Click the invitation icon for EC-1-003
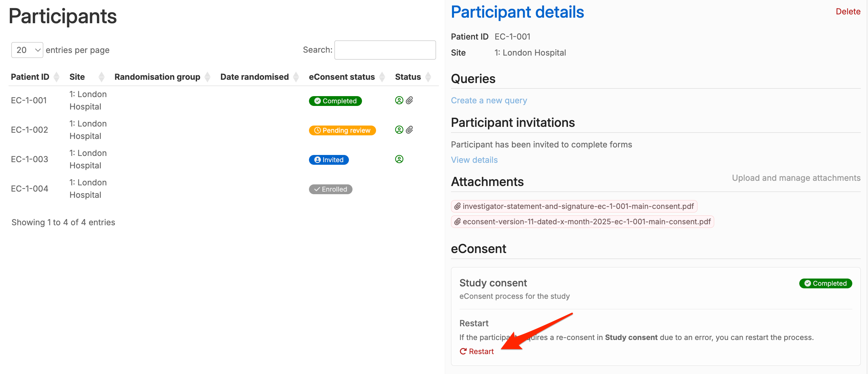Viewport: 868px width, 374px height. pyautogui.click(x=399, y=159)
